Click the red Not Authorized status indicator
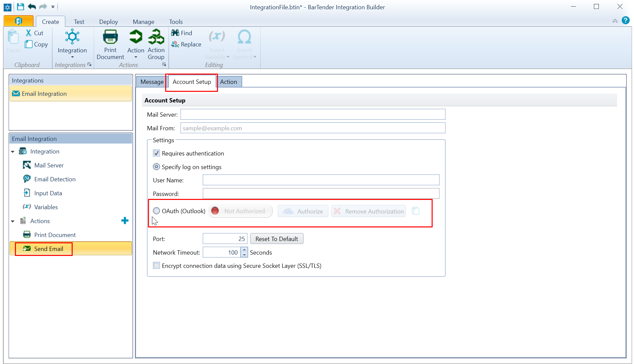The width and height of the screenshot is (634, 364). [x=215, y=211]
